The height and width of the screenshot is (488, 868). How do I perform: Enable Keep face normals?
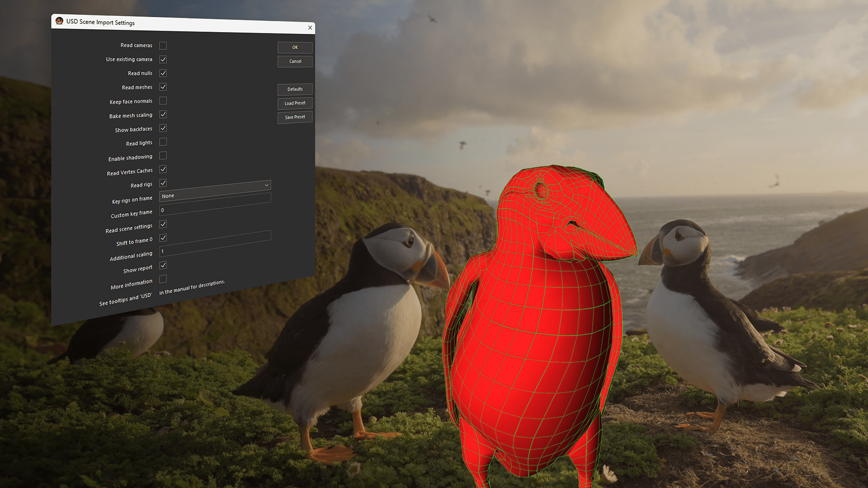point(163,101)
